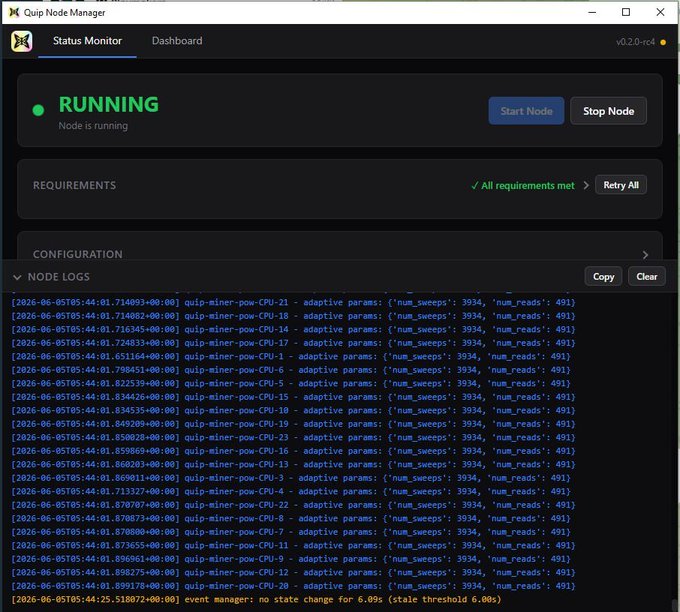
Task: Collapse the Node Logs section chevron
Action: (17, 277)
